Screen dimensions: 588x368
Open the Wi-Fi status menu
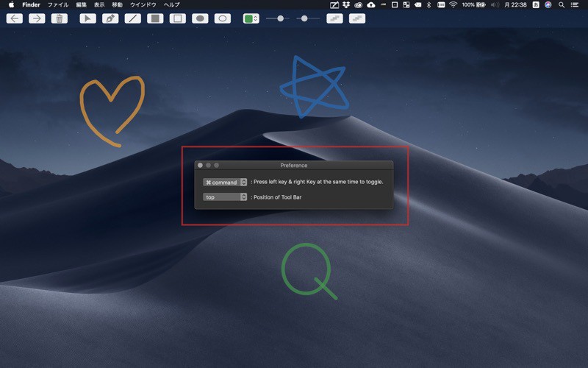(x=453, y=5)
